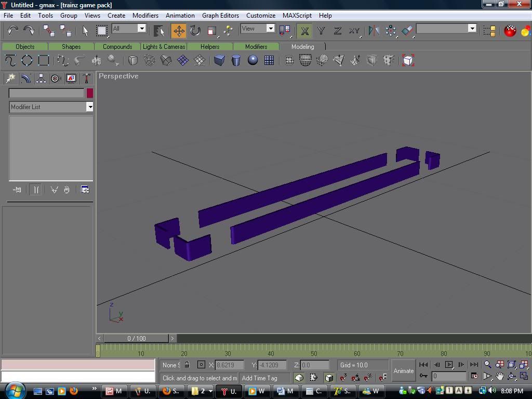Click the Undo arrow icon
532x399 pixels.
[x=13, y=31]
